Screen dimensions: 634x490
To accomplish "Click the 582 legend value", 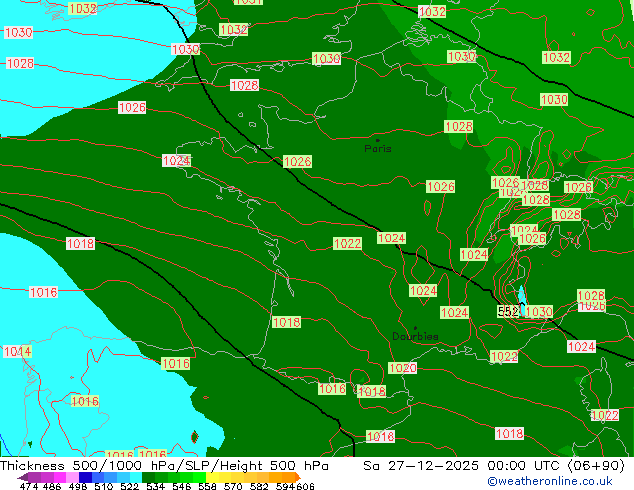I will pyautogui.click(x=259, y=486).
